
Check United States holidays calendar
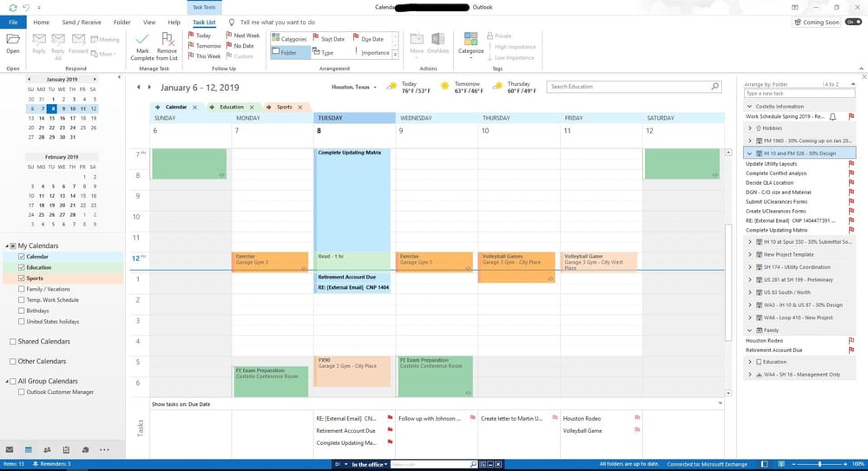pyautogui.click(x=22, y=322)
